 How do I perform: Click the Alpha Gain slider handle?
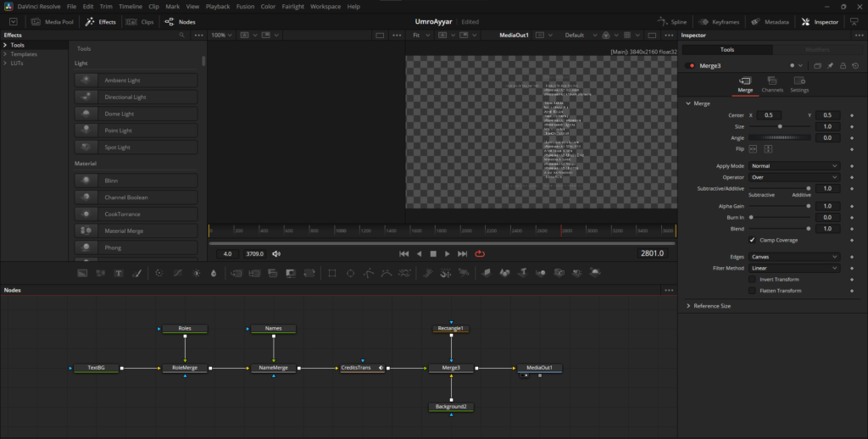[808, 206]
